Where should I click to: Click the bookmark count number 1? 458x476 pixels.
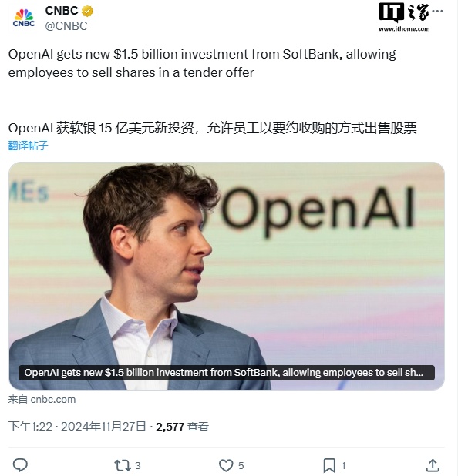coord(343,465)
